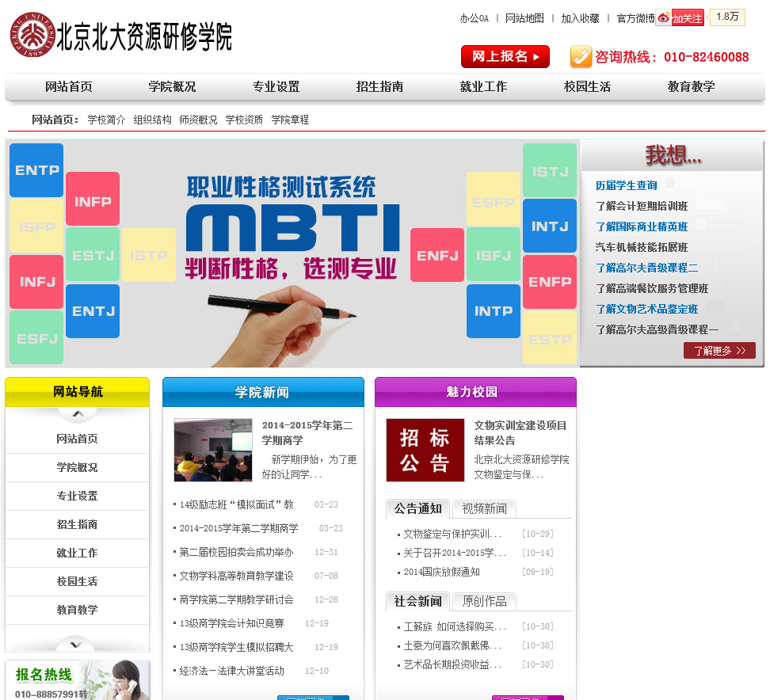Click the phone hotline icon
This screenshot has width=770, height=700.
tap(581, 57)
